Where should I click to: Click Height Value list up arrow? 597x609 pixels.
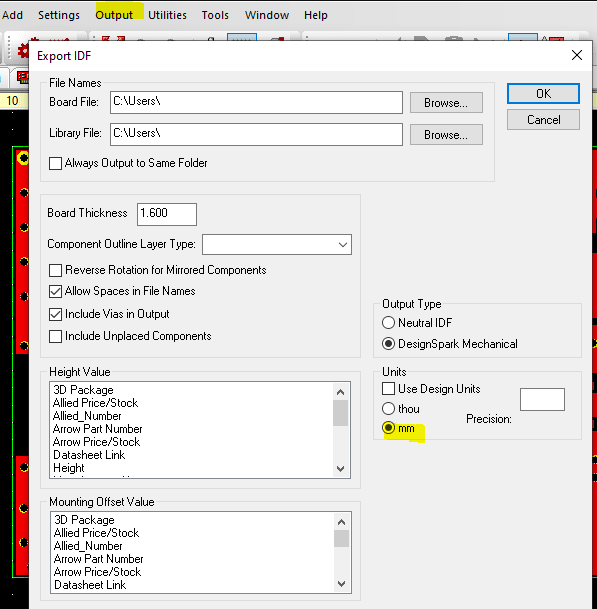(x=340, y=392)
